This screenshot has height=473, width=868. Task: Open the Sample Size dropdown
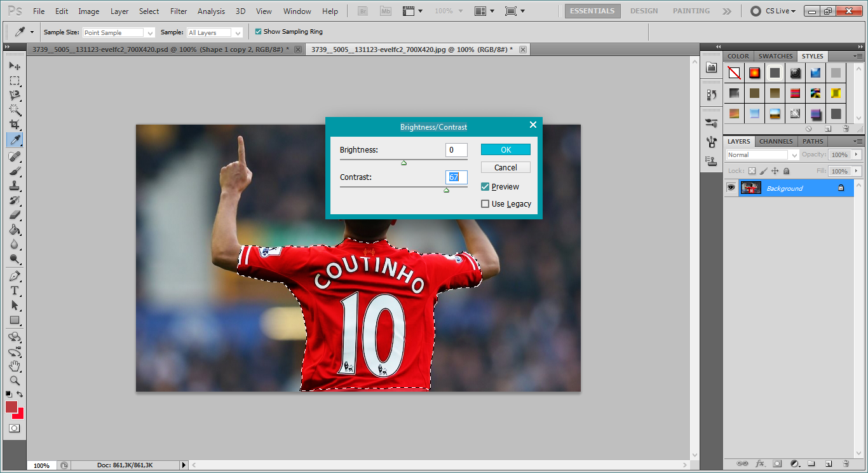pyautogui.click(x=119, y=32)
